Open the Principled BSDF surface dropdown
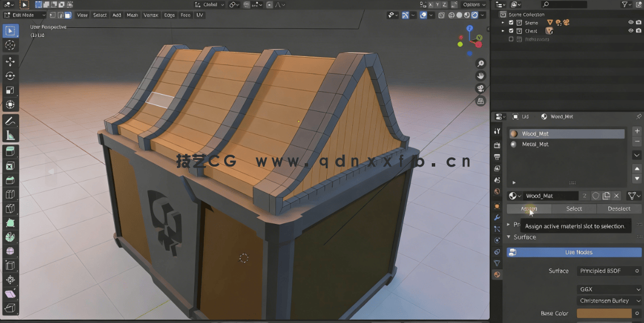644x323 pixels. pos(609,271)
